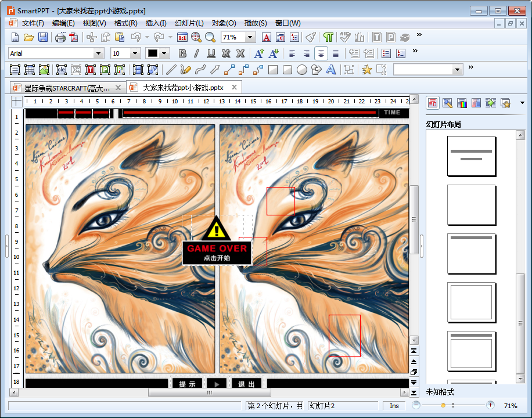Insert a table frame from the drawing toolbar
Image resolution: width=532 pixels, height=418 pixels.
(x=30, y=70)
